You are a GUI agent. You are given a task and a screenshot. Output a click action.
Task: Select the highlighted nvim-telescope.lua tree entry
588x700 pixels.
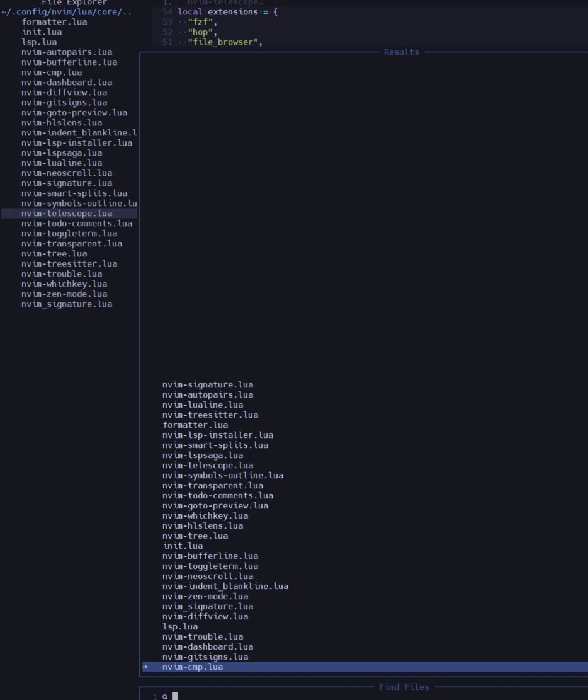(67, 213)
